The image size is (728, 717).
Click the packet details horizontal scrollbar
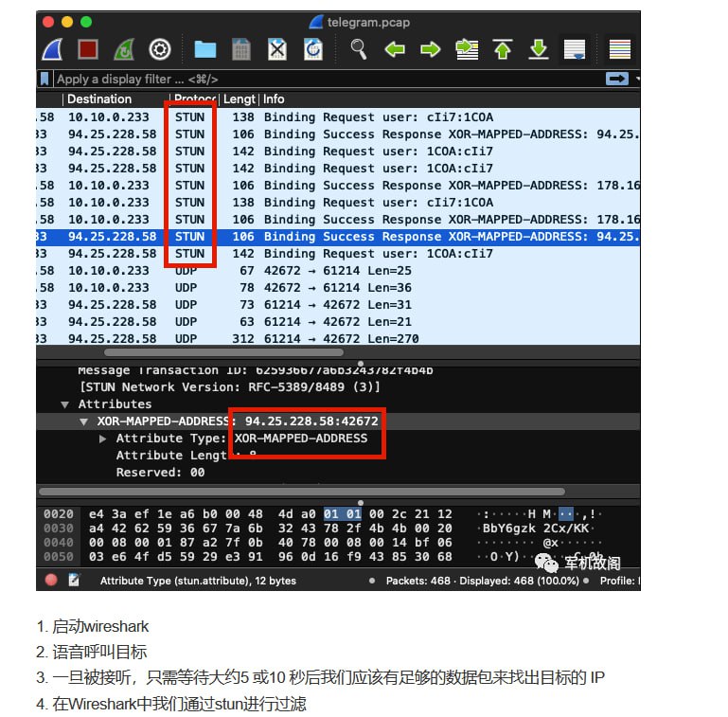(302, 492)
